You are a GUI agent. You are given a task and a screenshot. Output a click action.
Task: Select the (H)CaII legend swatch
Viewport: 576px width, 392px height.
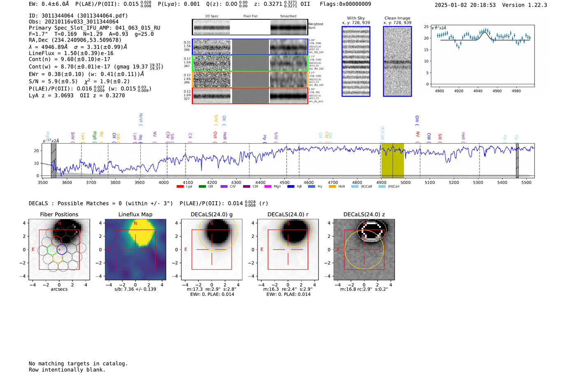[x=382, y=187]
